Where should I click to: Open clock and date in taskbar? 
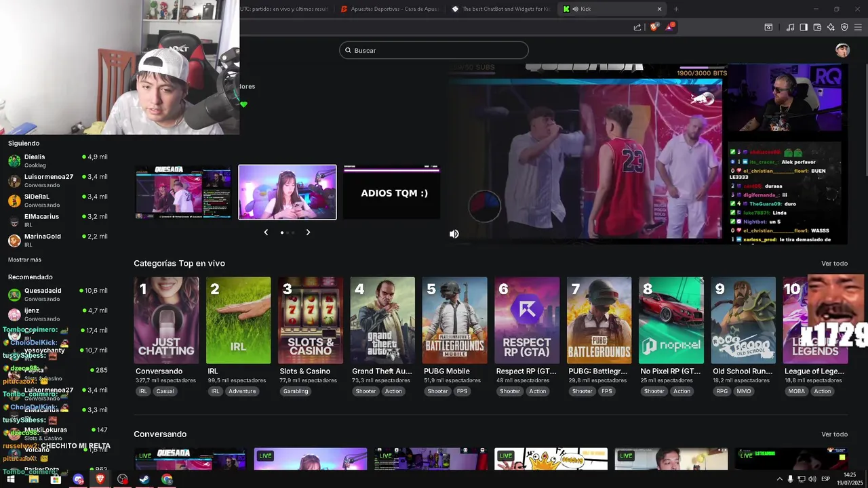coord(850,479)
